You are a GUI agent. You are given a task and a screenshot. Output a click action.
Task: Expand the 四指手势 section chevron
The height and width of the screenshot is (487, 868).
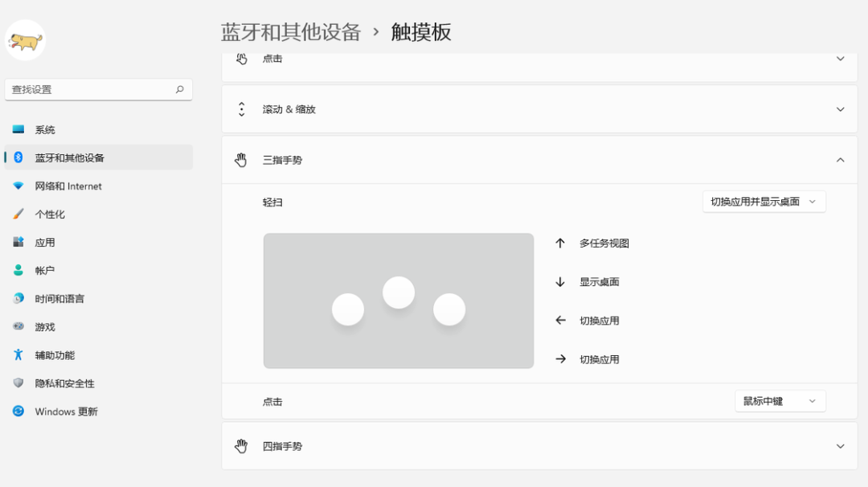pos(840,446)
